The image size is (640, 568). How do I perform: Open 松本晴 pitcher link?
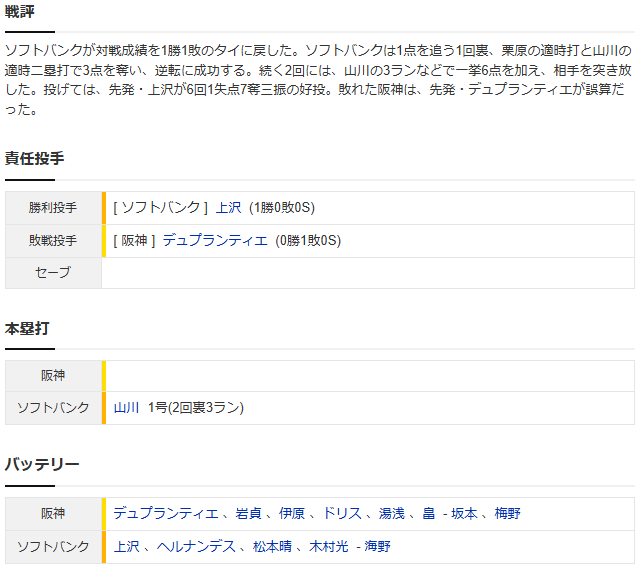[x=272, y=546]
